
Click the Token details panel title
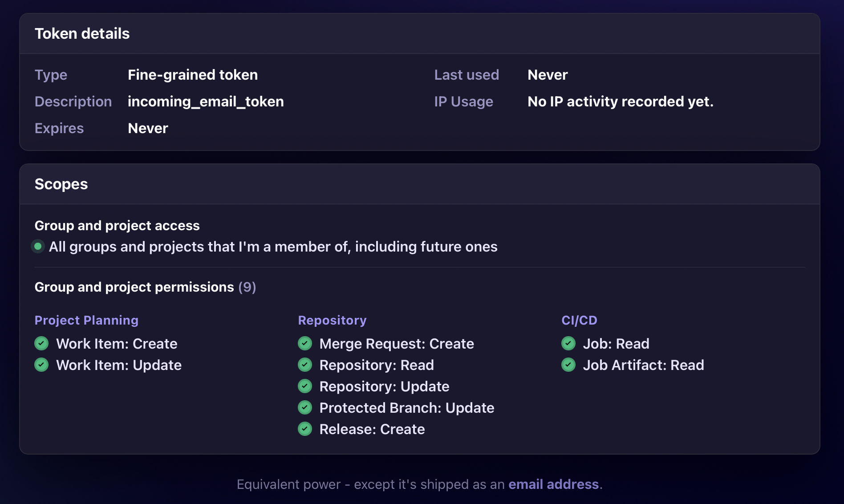pos(82,33)
